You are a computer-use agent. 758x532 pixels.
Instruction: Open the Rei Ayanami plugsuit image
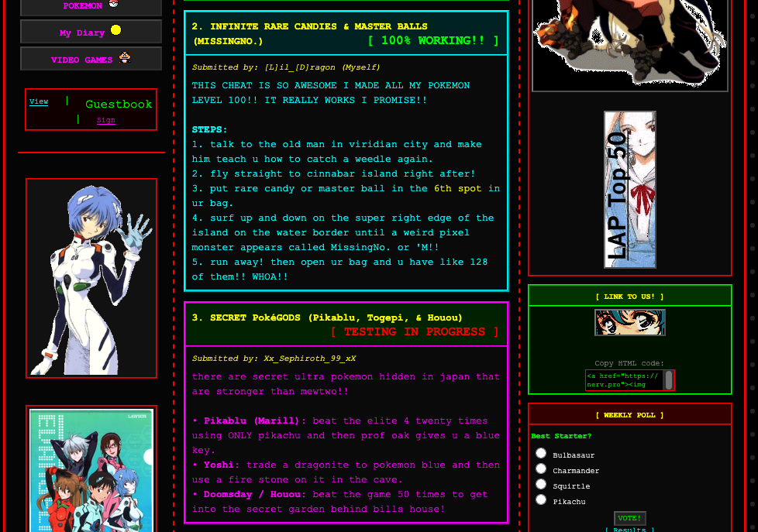click(x=91, y=278)
